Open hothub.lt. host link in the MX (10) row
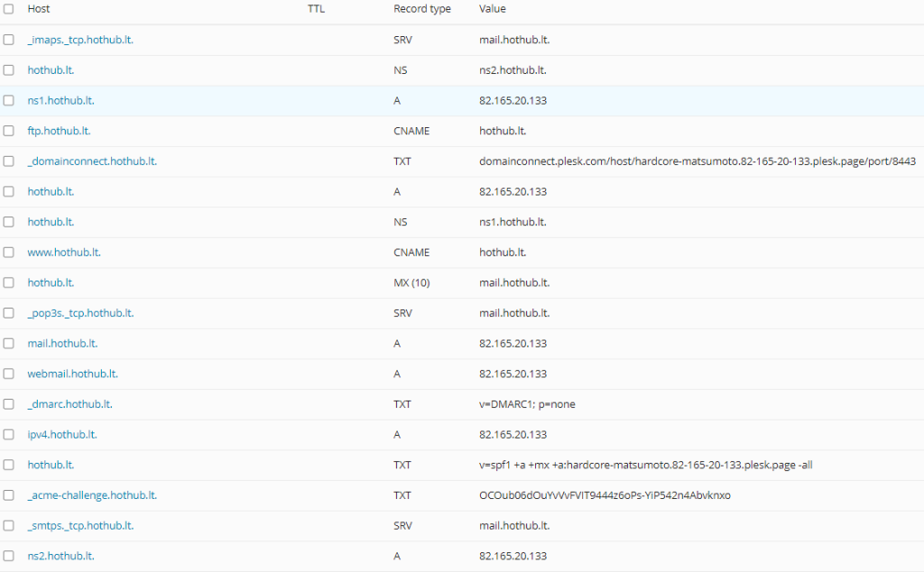 (x=51, y=282)
